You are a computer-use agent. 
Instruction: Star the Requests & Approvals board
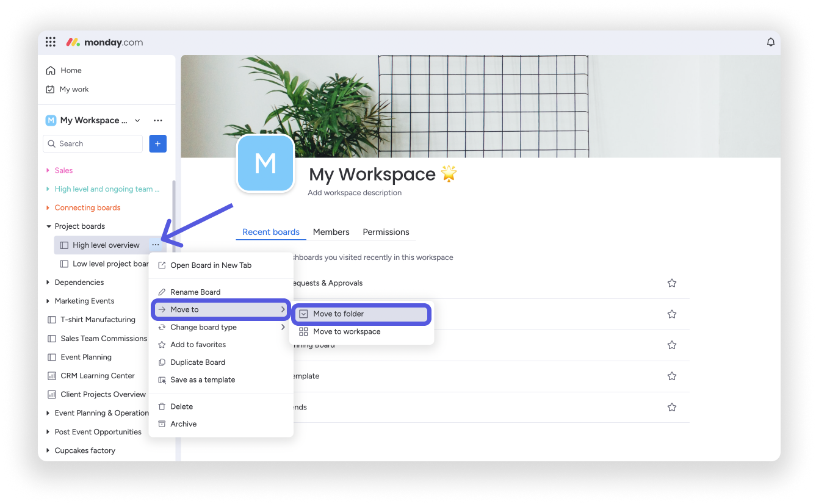click(672, 283)
